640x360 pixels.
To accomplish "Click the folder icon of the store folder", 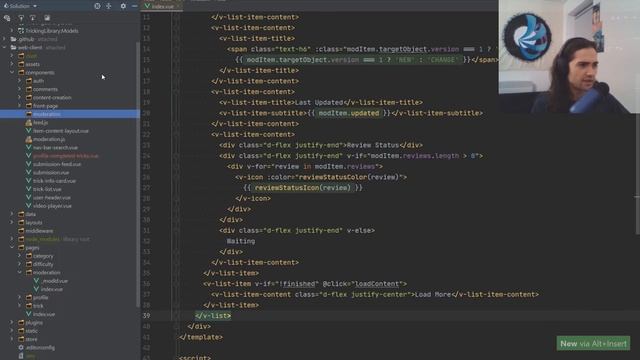I will tap(21, 339).
